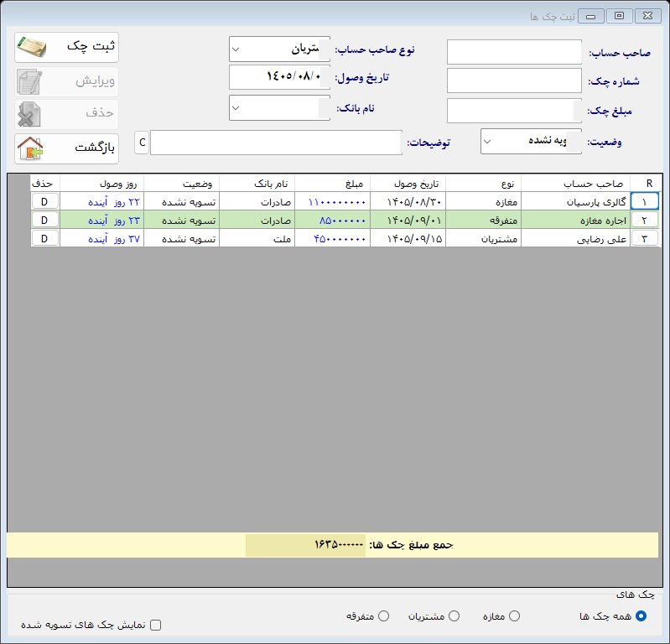Click the ثبت چک button label
Image resolution: width=670 pixels, height=644 pixels.
click(91, 46)
